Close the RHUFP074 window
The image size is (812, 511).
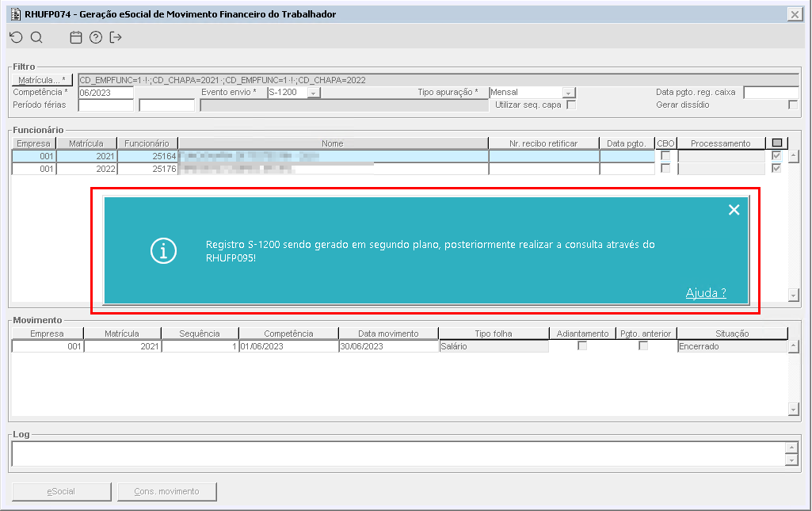[795, 14]
